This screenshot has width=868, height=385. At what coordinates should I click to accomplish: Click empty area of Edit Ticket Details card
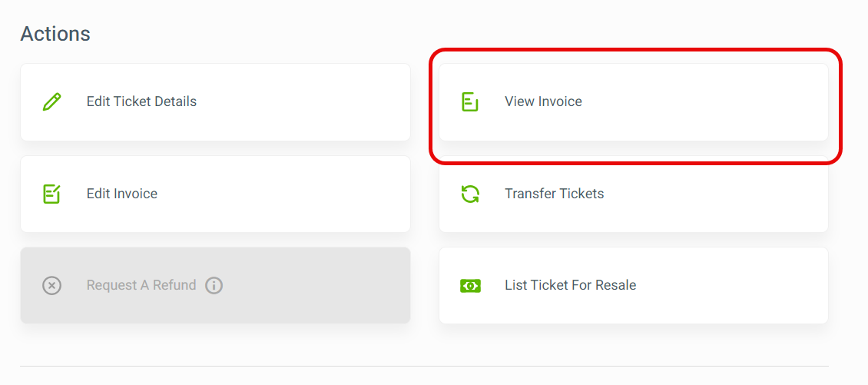304,102
